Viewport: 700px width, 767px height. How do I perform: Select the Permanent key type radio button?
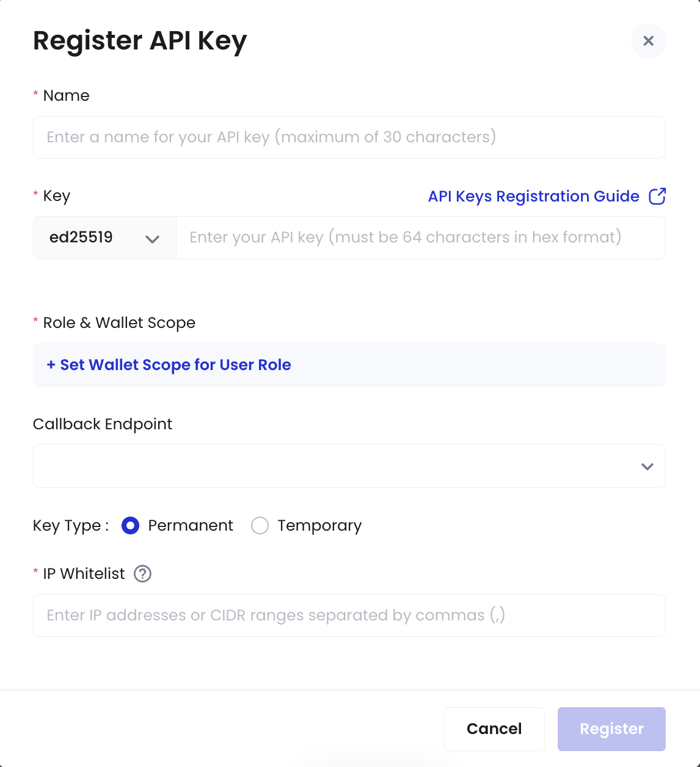130,525
